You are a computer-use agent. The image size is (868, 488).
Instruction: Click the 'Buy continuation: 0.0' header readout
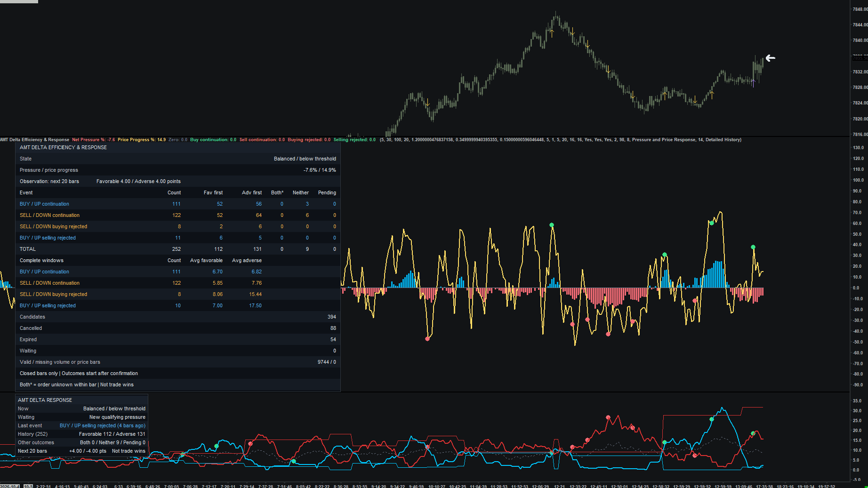coord(213,140)
